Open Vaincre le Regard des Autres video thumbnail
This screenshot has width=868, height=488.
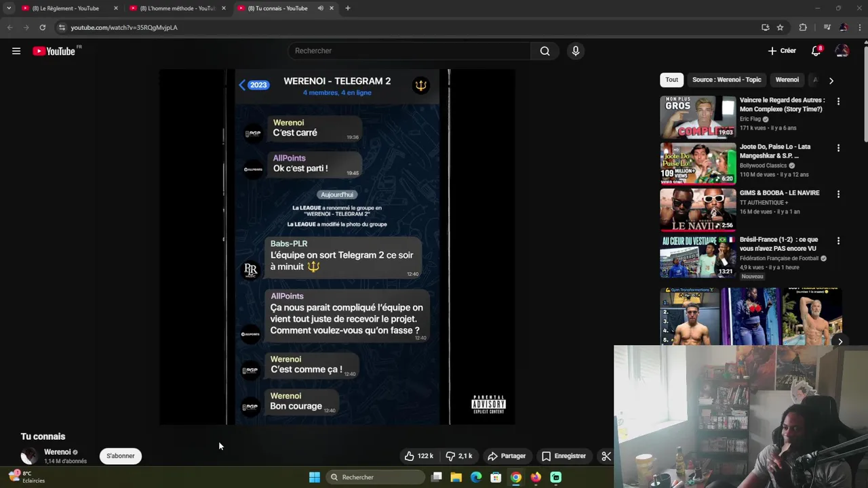[698, 117]
